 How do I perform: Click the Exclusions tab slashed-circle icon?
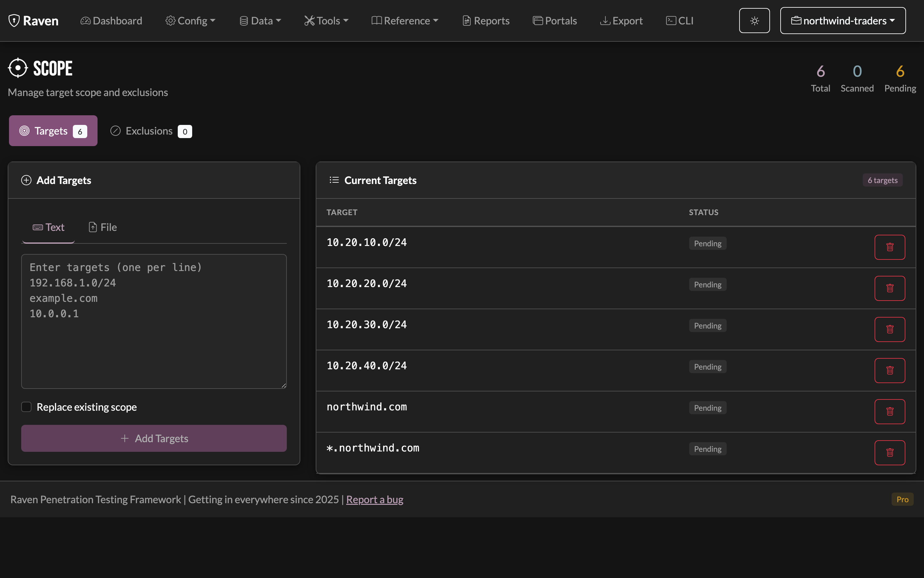tap(115, 131)
